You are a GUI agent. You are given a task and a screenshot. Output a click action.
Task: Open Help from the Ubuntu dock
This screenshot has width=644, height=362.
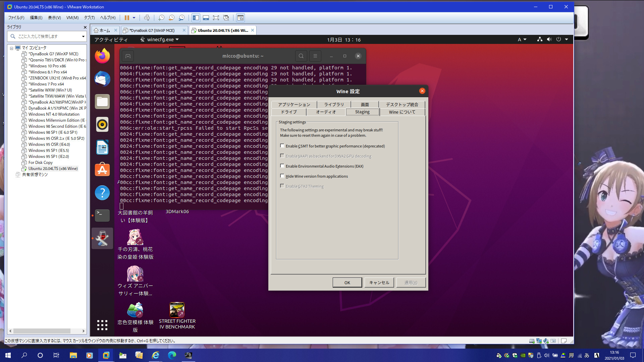pyautogui.click(x=102, y=193)
